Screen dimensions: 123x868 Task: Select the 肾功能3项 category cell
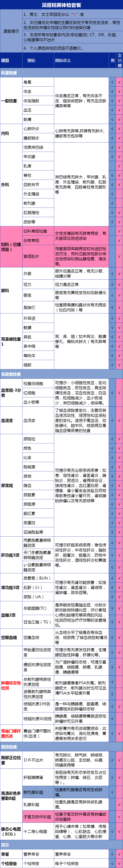[x=11, y=588]
